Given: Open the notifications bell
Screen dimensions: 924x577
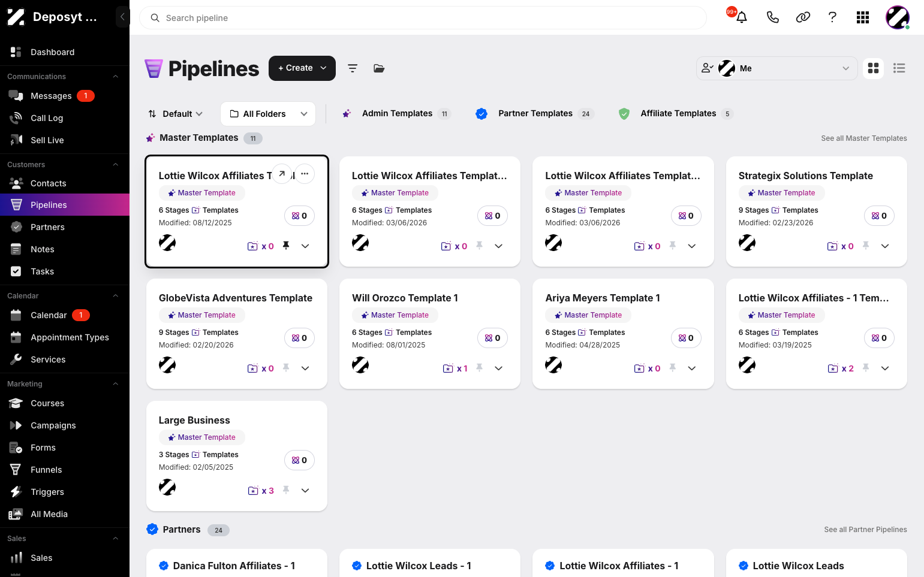Looking at the screenshot, I should point(742,17).
